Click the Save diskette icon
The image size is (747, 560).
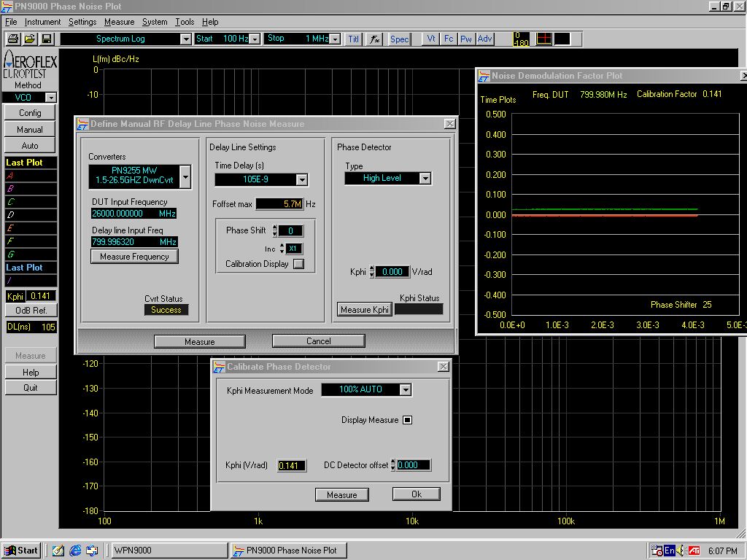[47, 39]
